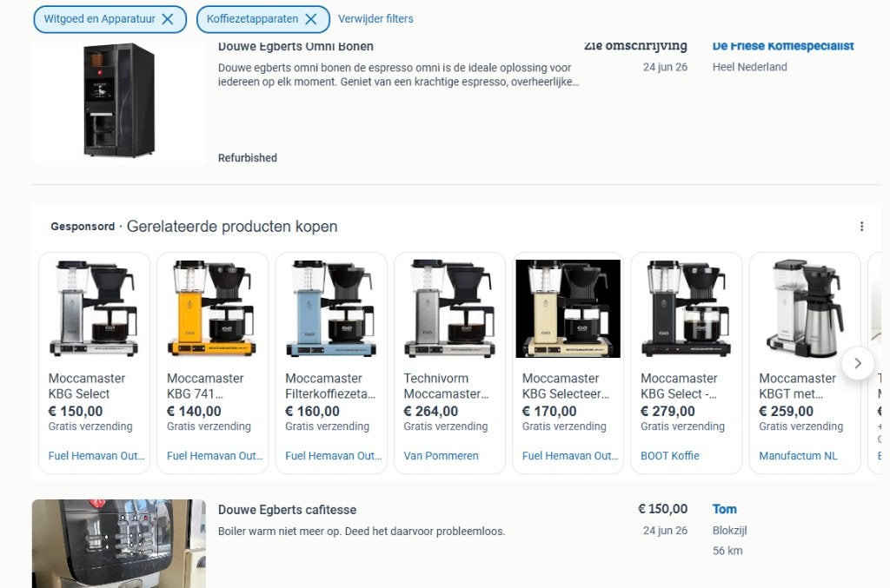
Task: Click Moccamaster KBG Selecteer product title
Action: (x=566, y=386)
